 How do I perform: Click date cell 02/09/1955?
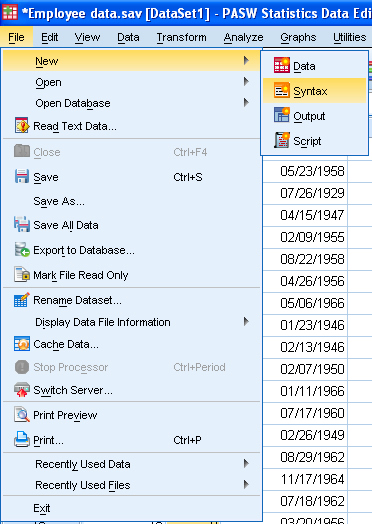click(305, 237)
